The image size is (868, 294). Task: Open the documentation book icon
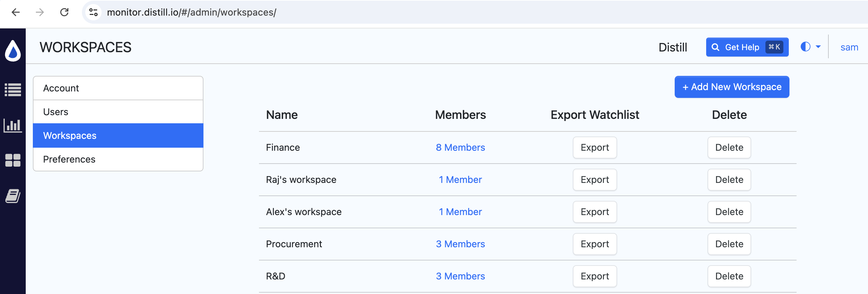click(13, 196)
